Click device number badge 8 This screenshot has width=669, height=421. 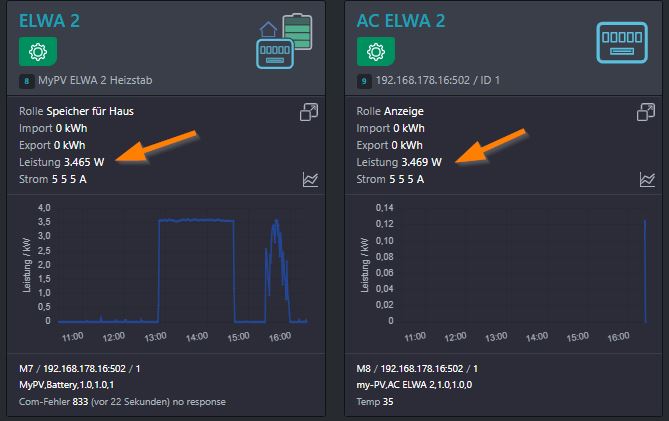(26, 81)
